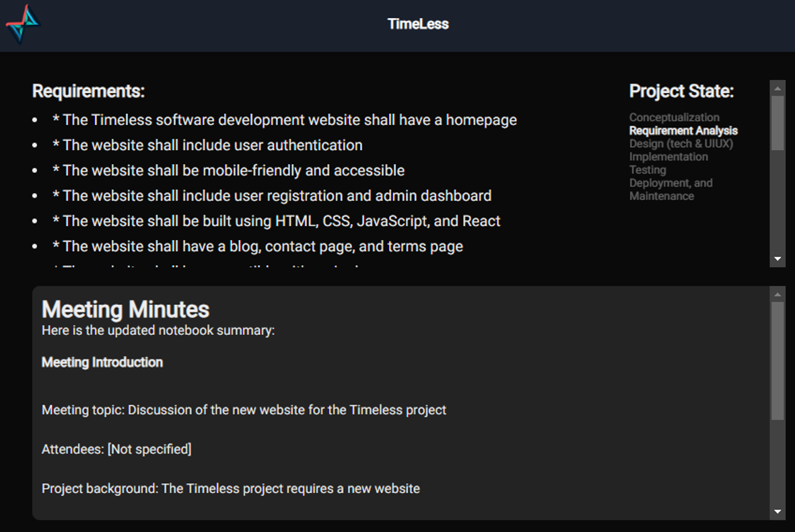Click the Requirements panel scrollbar thumb

coord(777,122)
